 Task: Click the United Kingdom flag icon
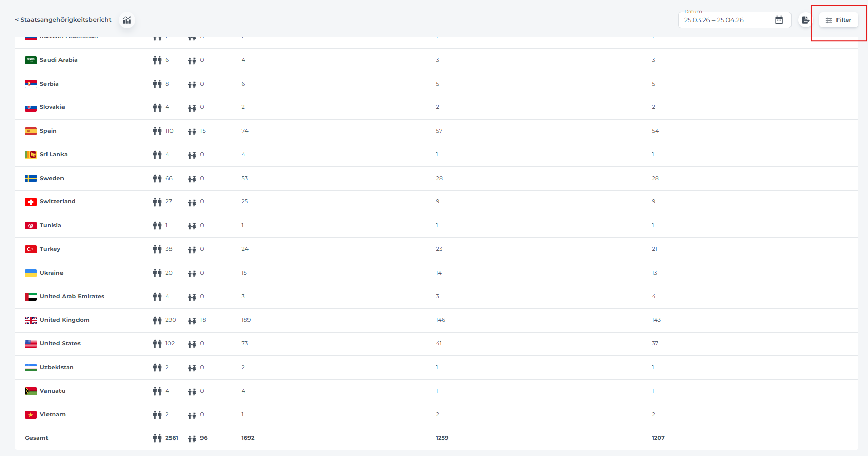click(x=30, y=320)
